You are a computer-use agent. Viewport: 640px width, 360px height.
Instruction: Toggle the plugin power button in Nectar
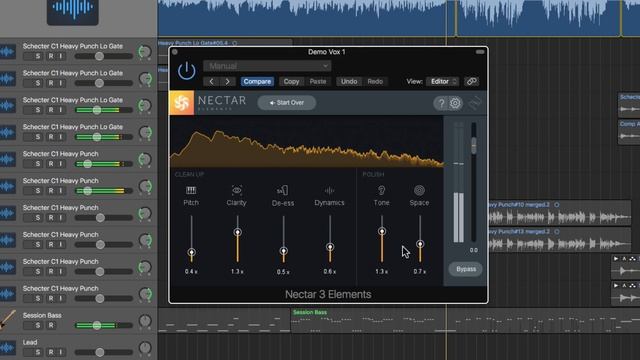click(187, 71)
